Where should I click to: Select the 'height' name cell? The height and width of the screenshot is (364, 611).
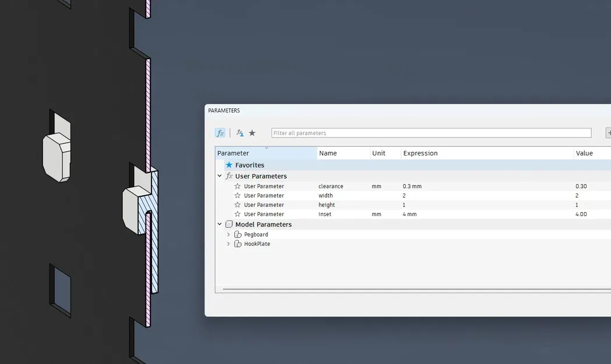click(x=327, y=205)
